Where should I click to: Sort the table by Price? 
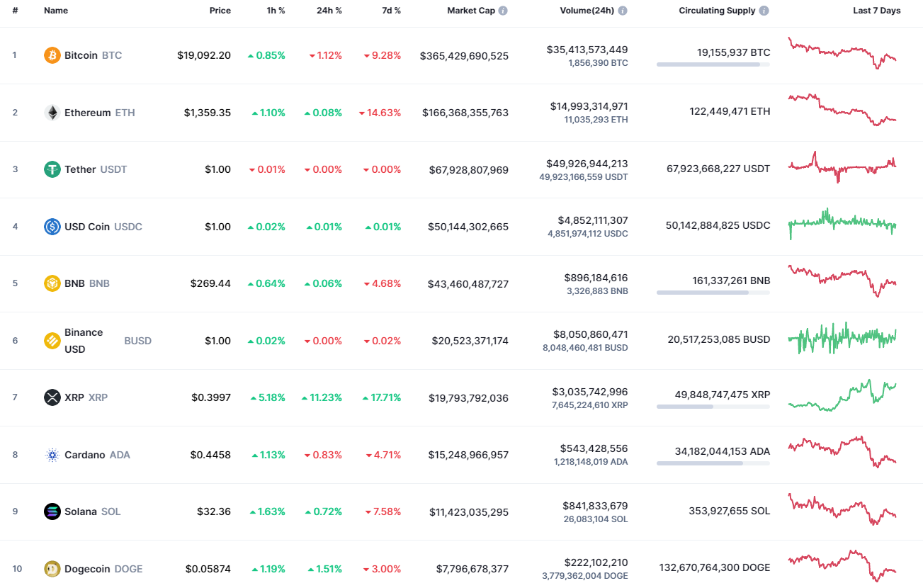[220, 10]
